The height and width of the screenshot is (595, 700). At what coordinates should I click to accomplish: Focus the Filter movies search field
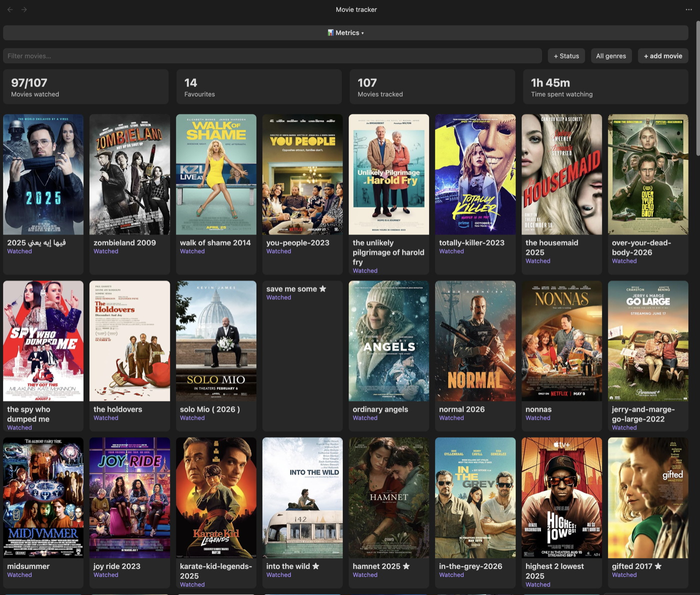(272, 56)
